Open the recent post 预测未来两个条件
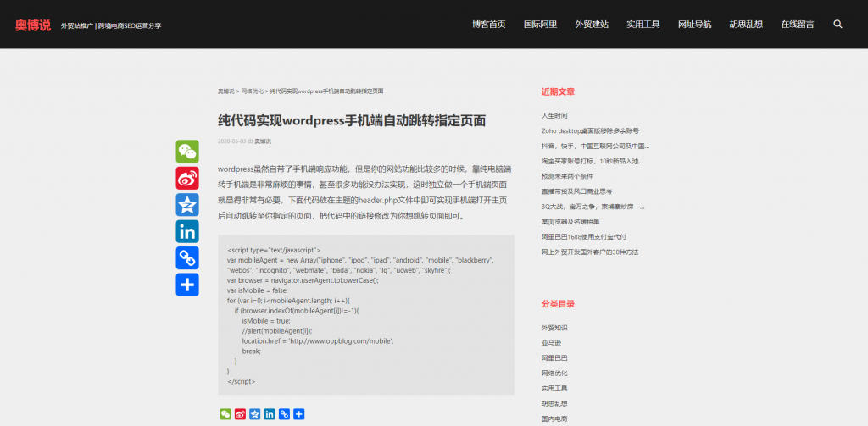This screenshot has width=868, height=426. coord(567,176)
